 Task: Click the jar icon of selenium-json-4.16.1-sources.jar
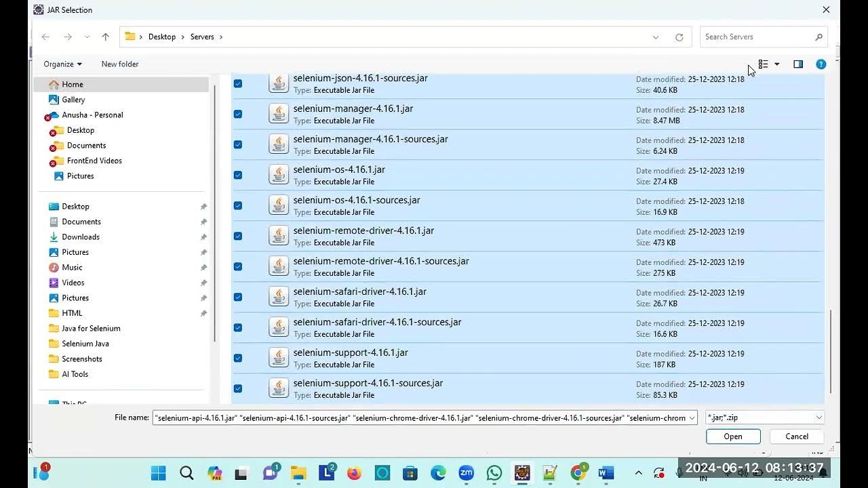[279, 83]
